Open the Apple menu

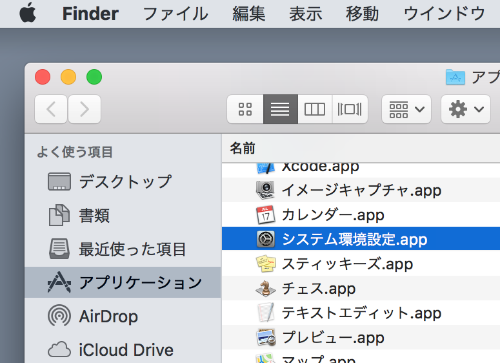[28, 13]
